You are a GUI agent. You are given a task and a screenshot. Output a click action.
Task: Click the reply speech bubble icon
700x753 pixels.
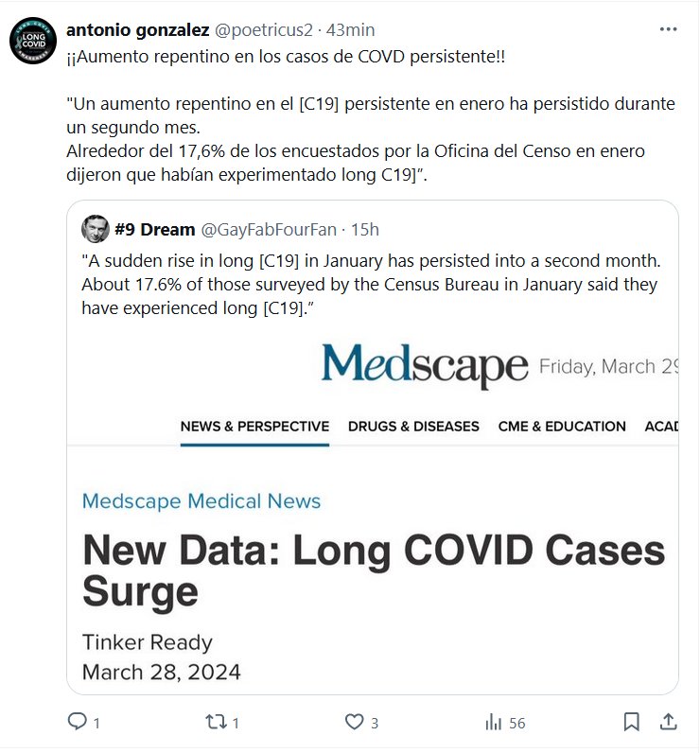[78, 722]
